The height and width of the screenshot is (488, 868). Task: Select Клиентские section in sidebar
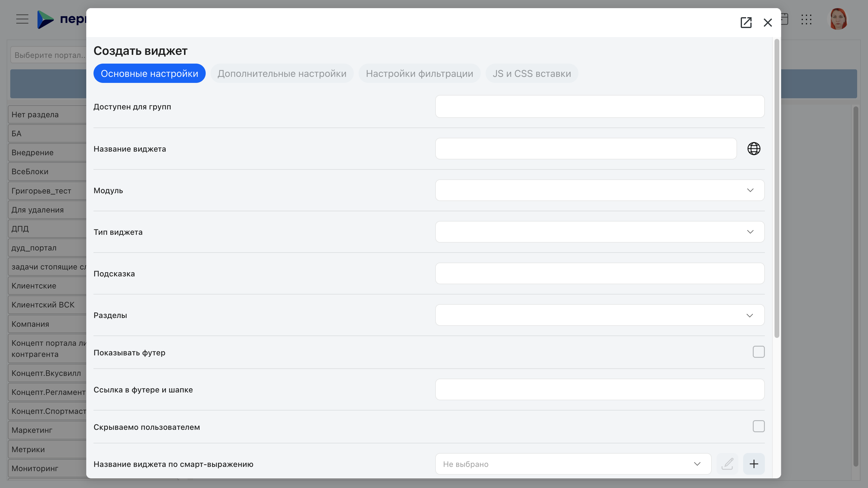(x=47, y=285)
